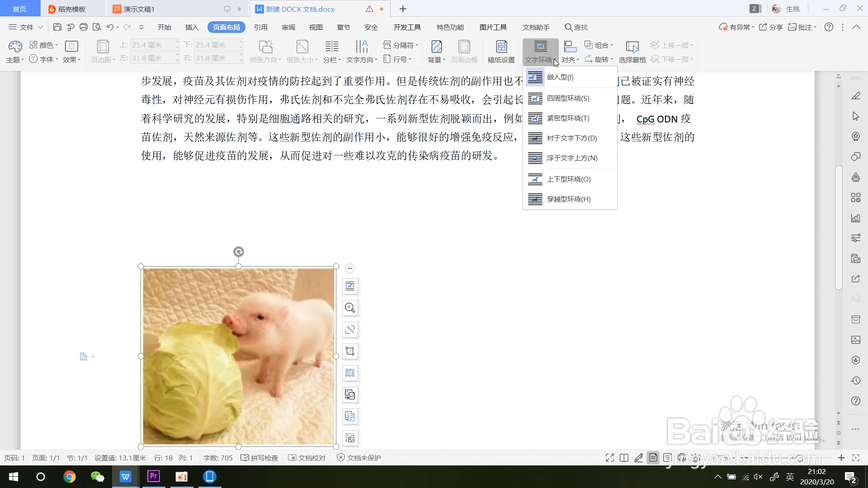Viewport: 868px width, 488px height.
Task: Open Chrome from the Windows taskbar
Action: pyautogui.click(x=69, y=477)
